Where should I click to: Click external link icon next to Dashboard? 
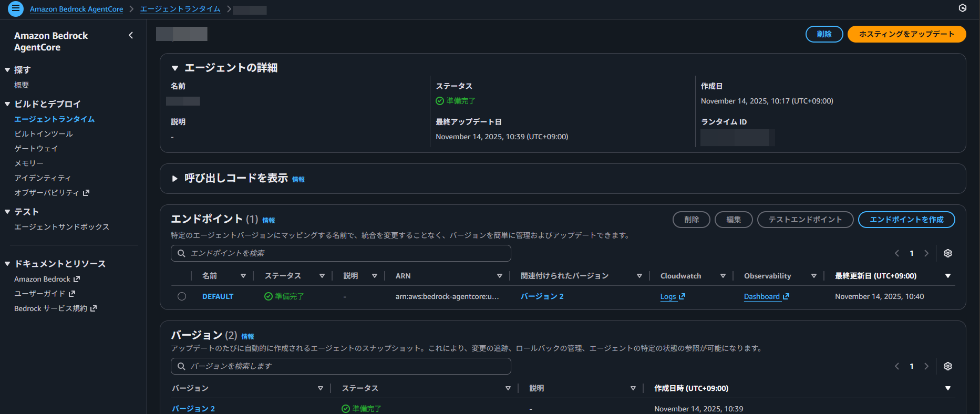[786, 296]
